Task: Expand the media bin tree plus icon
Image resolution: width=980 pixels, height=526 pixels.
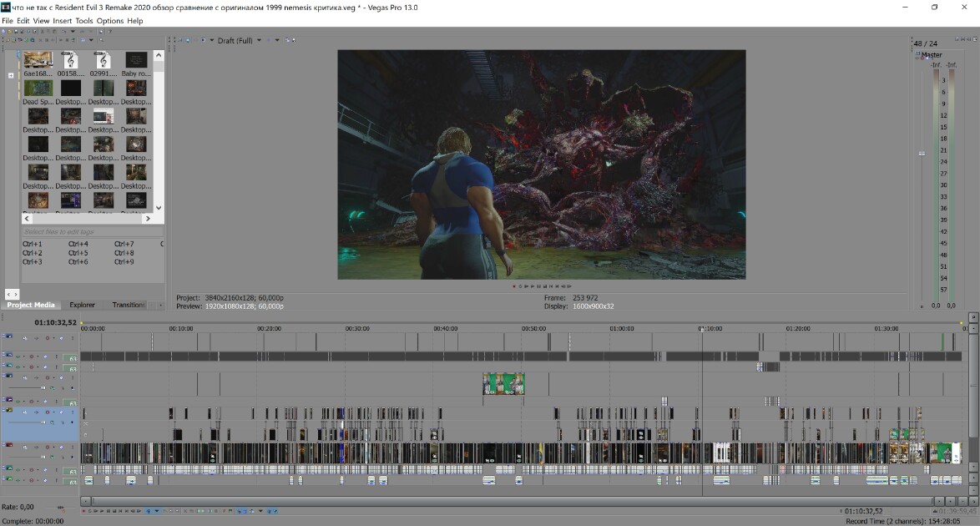Action: [x=11, y=76]
